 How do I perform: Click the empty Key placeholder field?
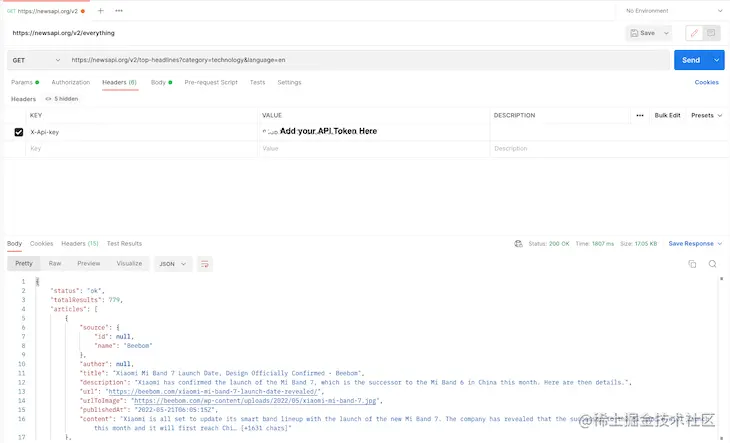click(x=141, y=148)
